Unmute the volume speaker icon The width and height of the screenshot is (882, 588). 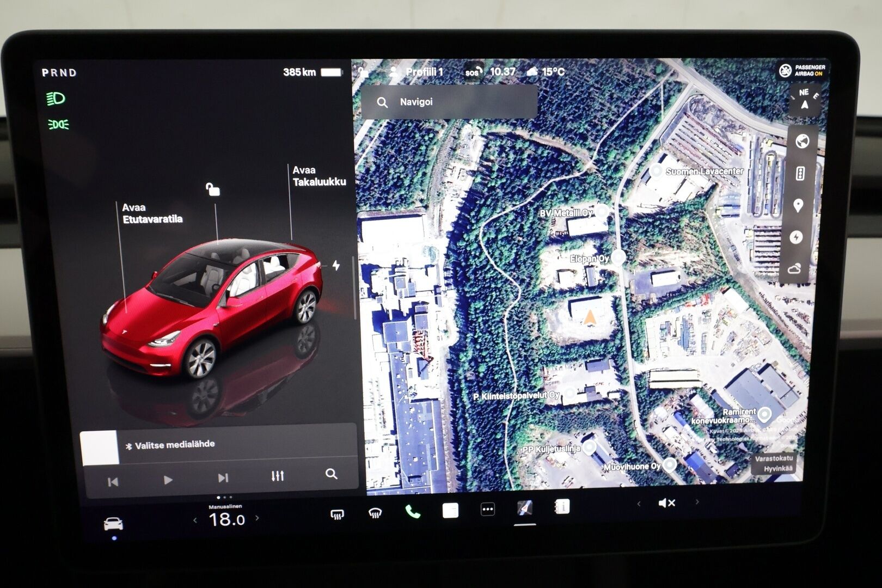click(x=666, y=503)
